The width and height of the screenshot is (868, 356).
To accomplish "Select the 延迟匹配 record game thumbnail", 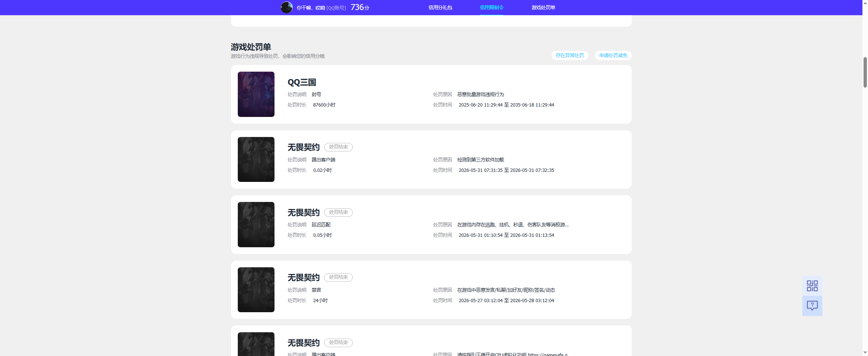I will (256, 225).
